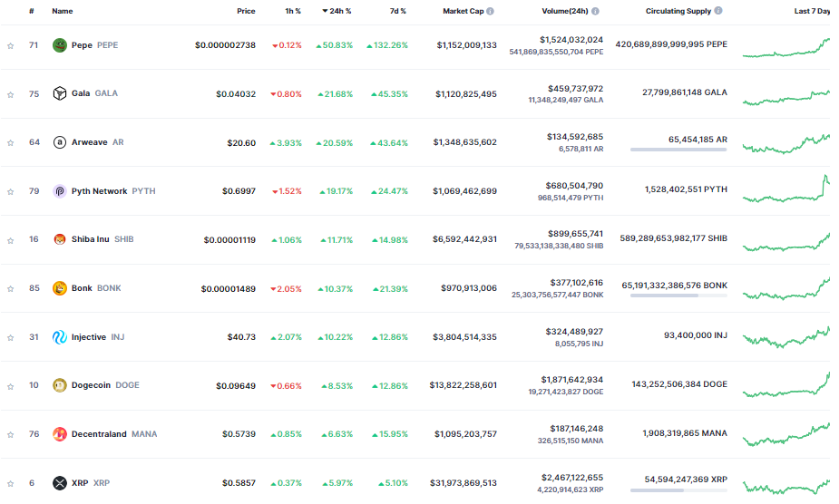Star Pyth Network for watchlist
Screen dimensions: 839x504
click(x=10, y=191)
